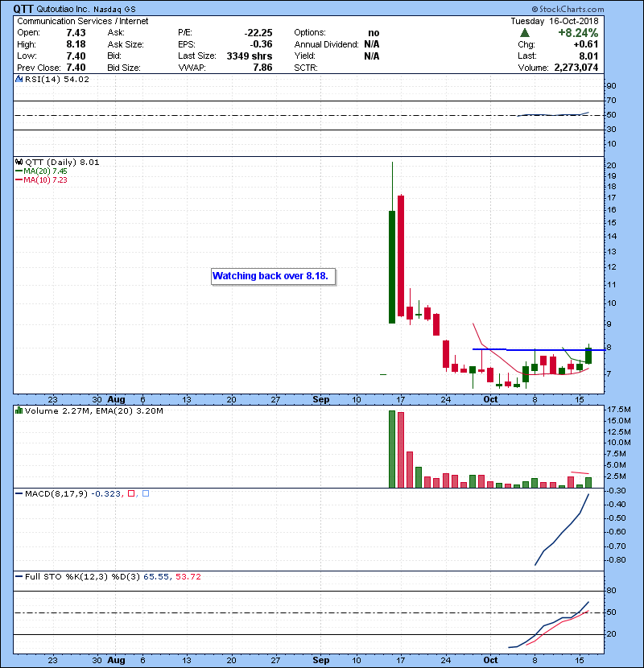Viewport: 644px width, 668px height.
Task: Click the RSI(14) indicator icon
Action: (x=19, y=79)
